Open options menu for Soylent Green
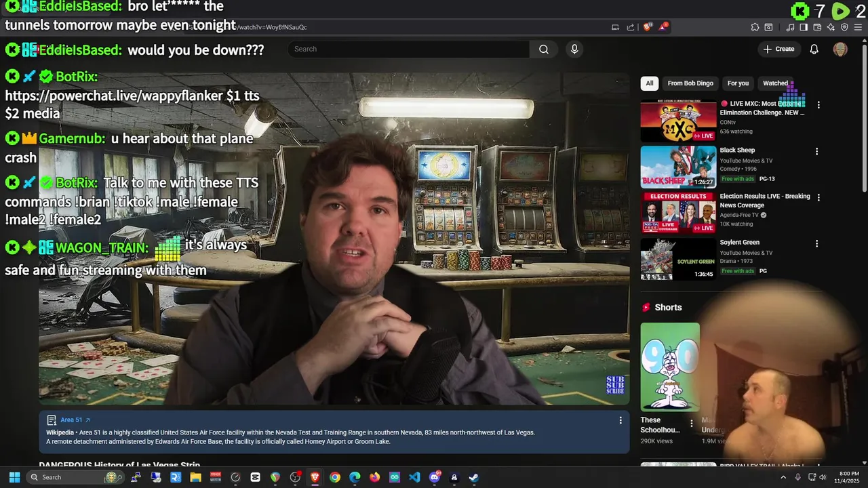 (816, 243)
